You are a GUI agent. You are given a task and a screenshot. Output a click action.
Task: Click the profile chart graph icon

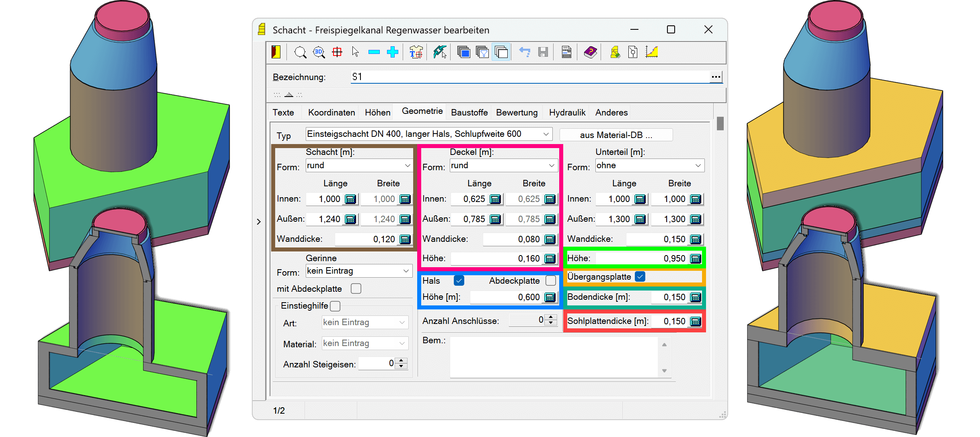tap(651, 52)
